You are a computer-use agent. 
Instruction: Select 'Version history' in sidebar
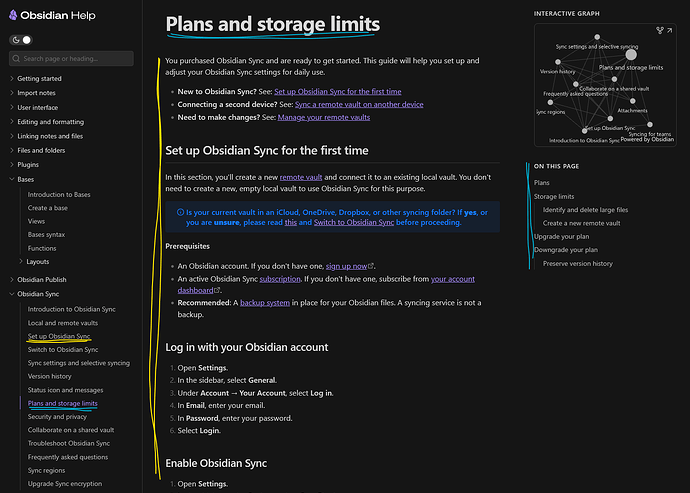click(51, 376)
